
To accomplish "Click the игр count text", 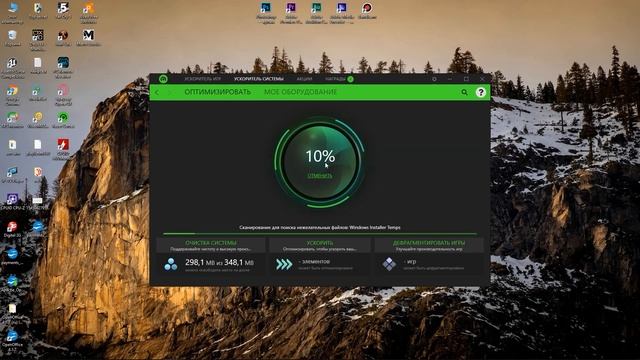I will pos(409,261).
